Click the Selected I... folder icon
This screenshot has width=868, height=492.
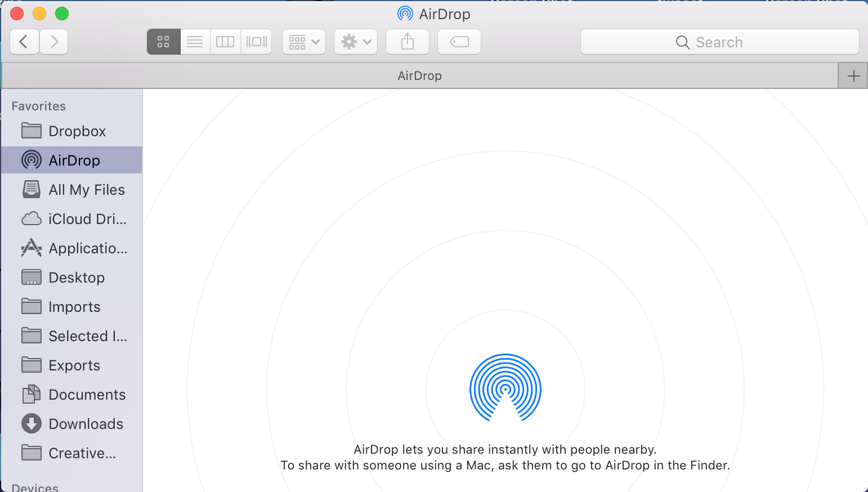pos(32,336)
